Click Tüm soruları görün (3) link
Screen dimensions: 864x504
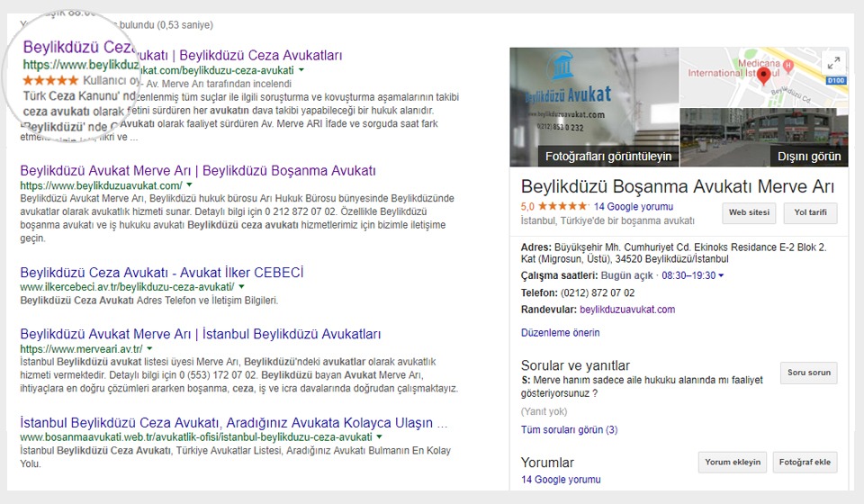click(x=569, y=429)
